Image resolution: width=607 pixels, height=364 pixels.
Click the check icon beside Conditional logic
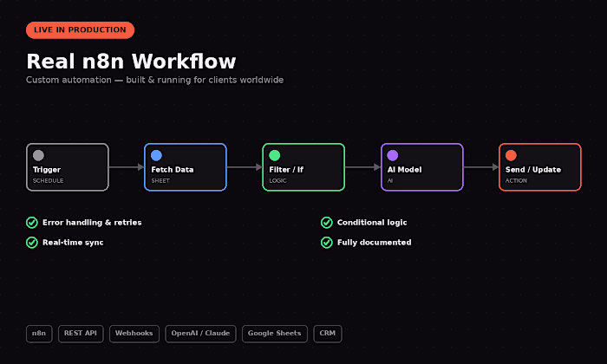(x=327, y=223)
